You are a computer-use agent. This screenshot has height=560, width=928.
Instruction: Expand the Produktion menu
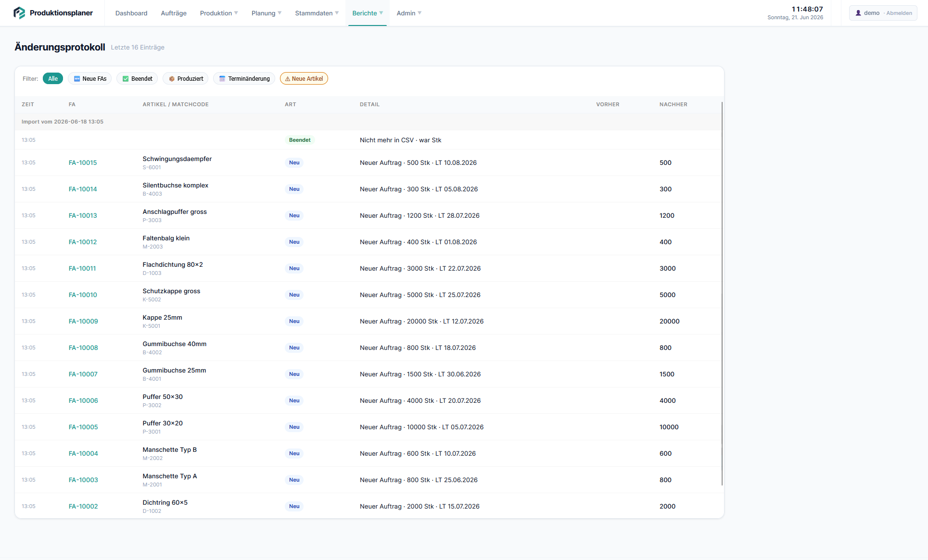click(219, 13)
